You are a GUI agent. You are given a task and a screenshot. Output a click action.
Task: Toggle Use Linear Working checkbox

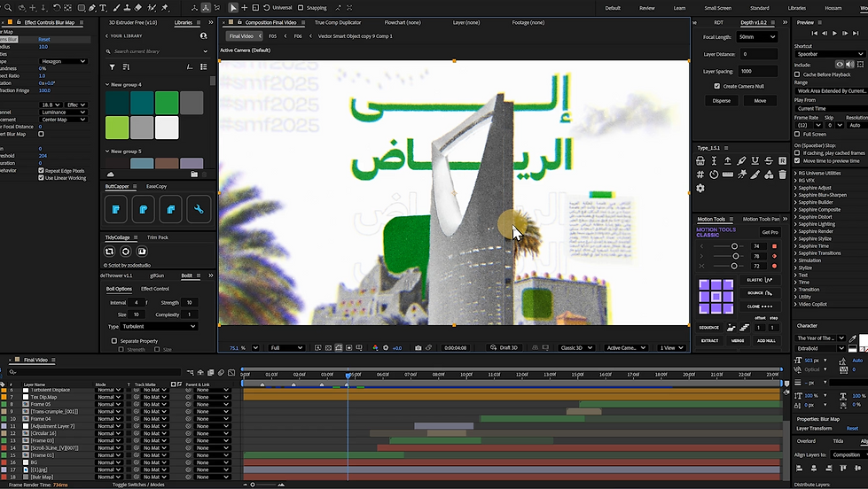(41, 177)
